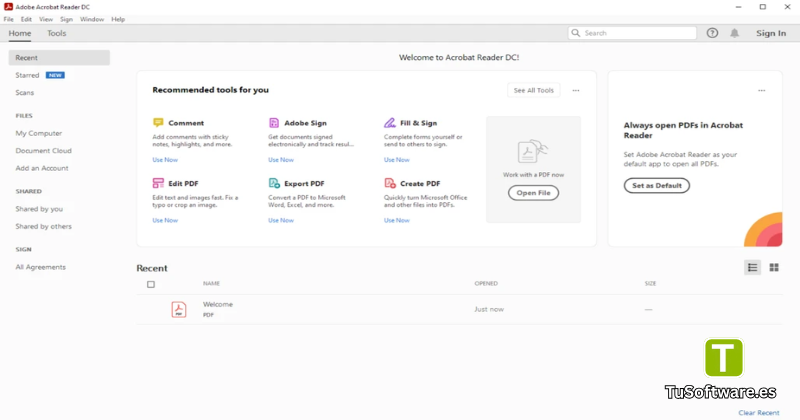
Task: Click the Edit PDF tool icon
Action: tap(158, 183)
